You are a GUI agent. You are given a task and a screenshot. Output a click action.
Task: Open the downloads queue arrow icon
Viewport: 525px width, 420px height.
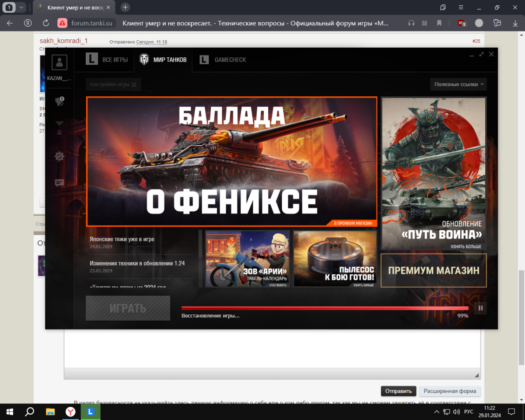coord(59,128)
